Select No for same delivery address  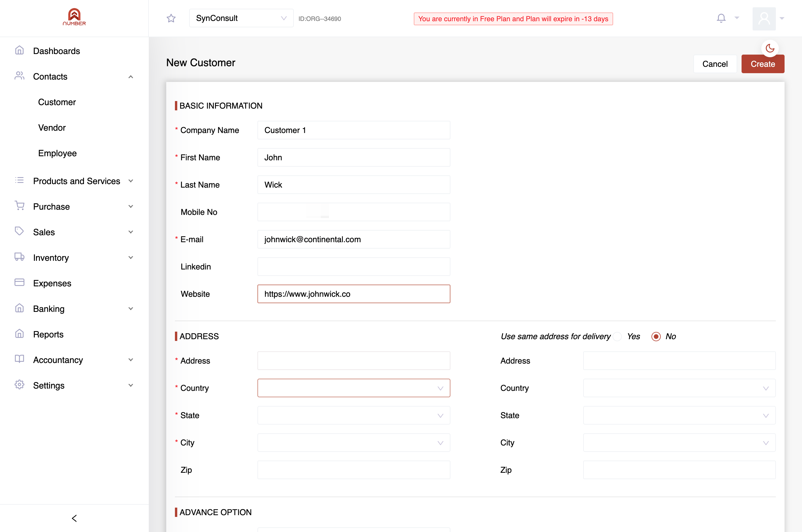pyautogui.click(x=656, y=337)
